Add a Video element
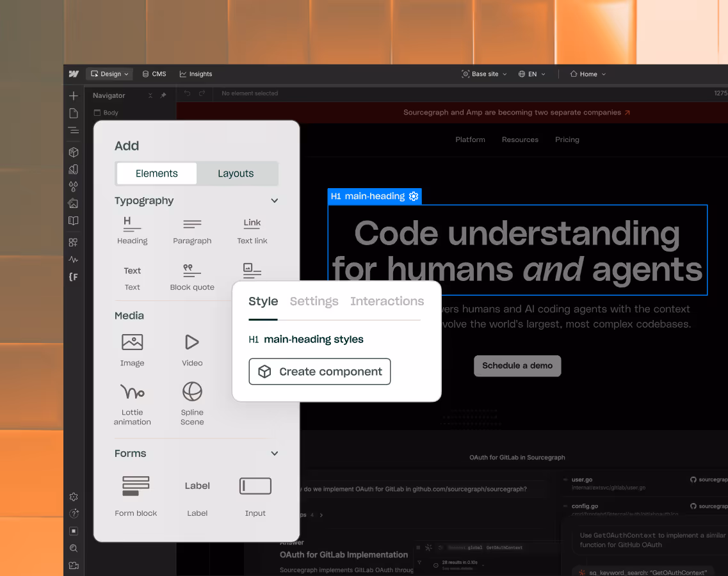The width and height of the screenshot is (728, 576). pos(192,350)
